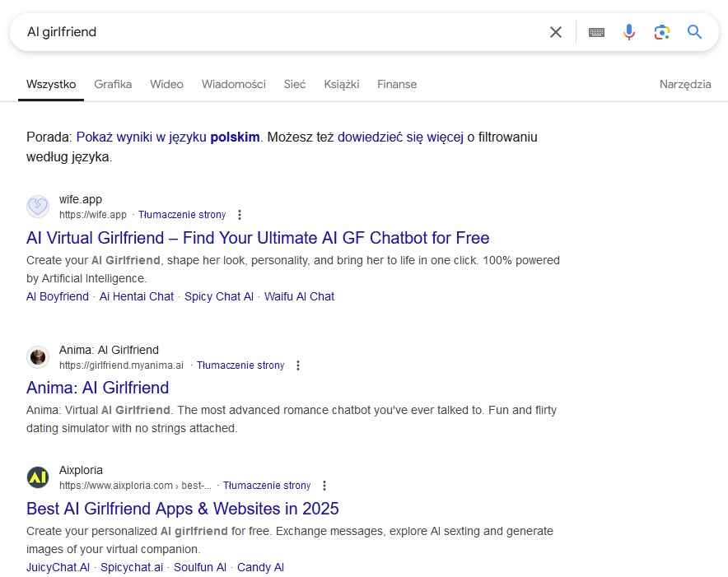Click the wife.app heart favicon

point(38,207)
